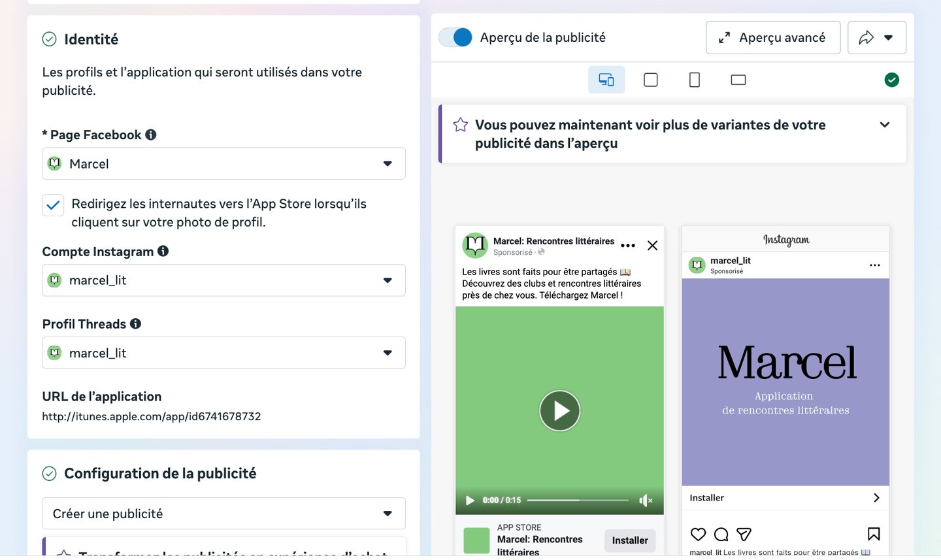Click the application URL itunes.apple.com text
Viewport: 941px width, 560px height.
152,416
